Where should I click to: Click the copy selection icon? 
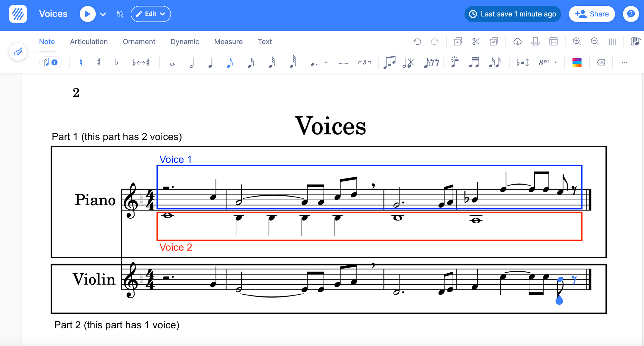pyautogui.click(x=458, y=41)
